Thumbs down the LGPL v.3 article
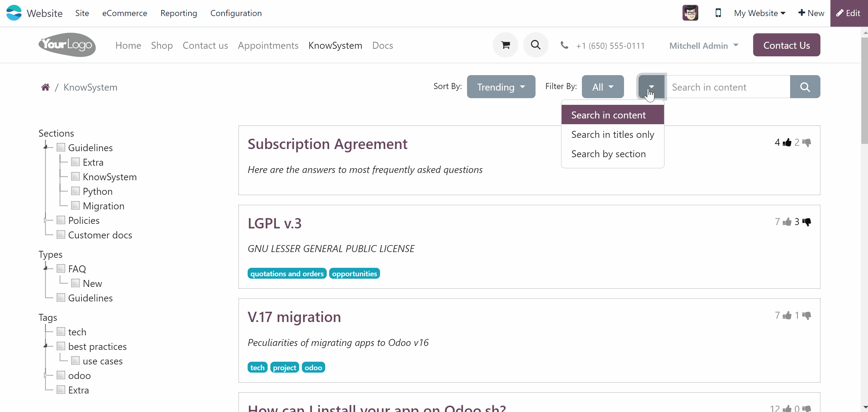This screenshot has height=412, width=868. click(807, 222)
